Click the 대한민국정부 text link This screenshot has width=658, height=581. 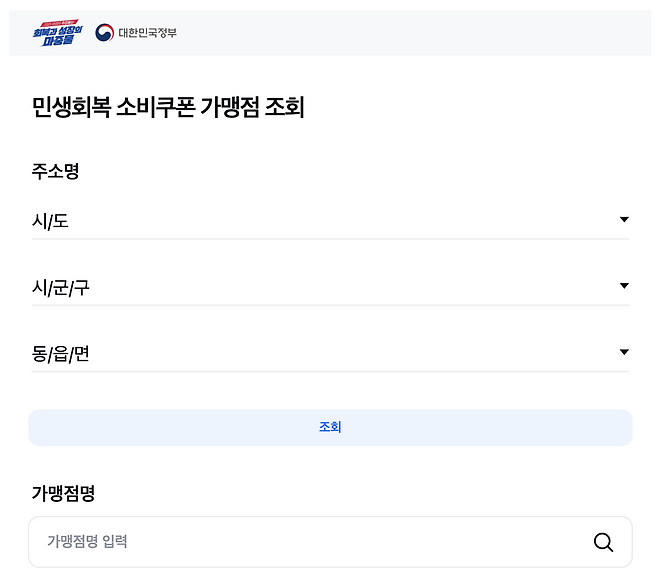coord(147,33)
